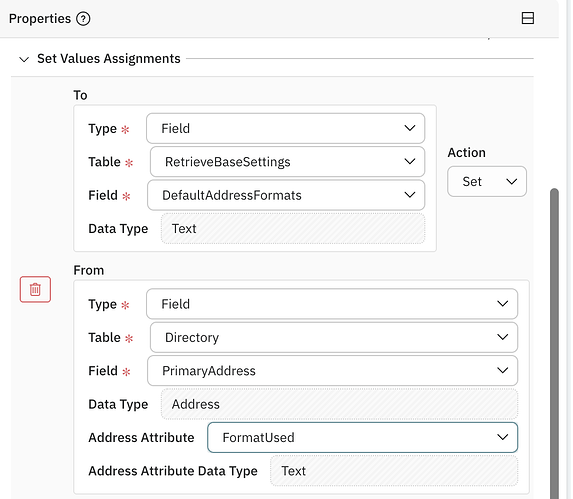Open the PrimaryAddress field dropdown

click(332, 371)
